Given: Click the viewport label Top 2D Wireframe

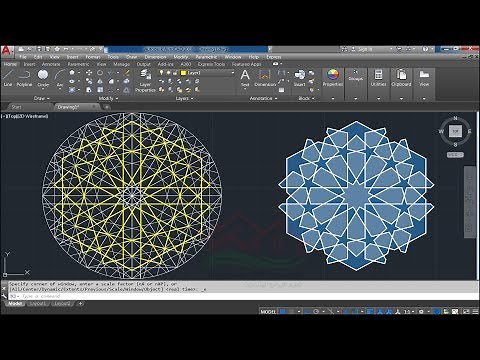Looking at the screenshot, I should click(x=25, y=116).
